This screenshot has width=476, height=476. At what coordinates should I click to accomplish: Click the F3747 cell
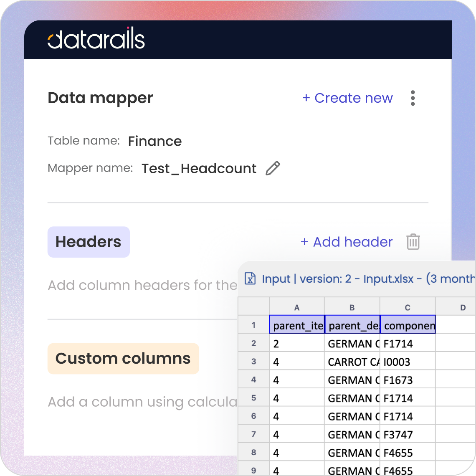[x=408, y=434]
